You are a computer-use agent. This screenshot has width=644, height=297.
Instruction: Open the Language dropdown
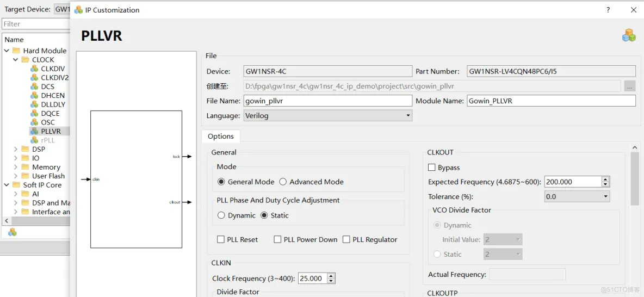pyautogui.click(x=328, y=116)
